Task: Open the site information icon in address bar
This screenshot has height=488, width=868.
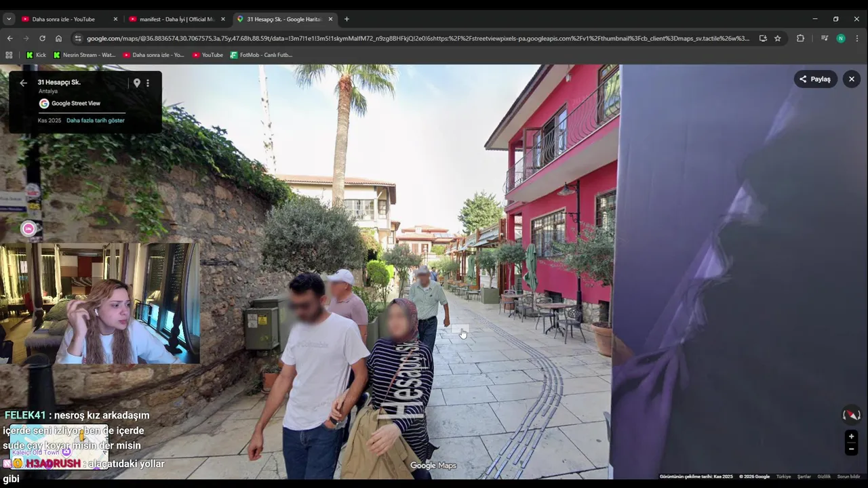Action: point(77,39)
